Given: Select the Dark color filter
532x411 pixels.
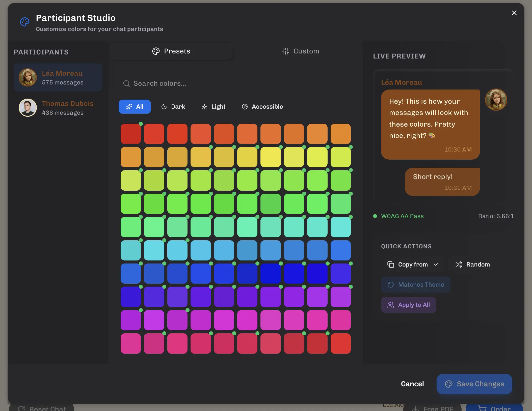Looking at the screenshot, I should click(x=173, y=107).
